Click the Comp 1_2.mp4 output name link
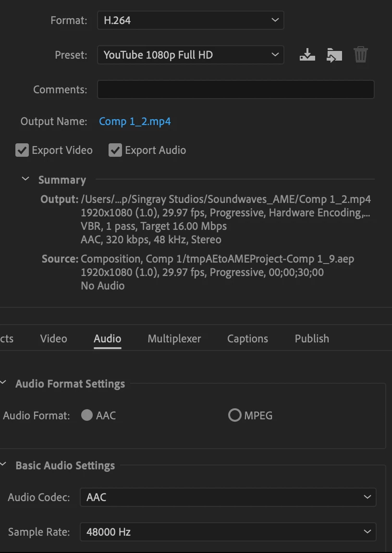This screenshot has width=392, height=553. click(135, 121)
